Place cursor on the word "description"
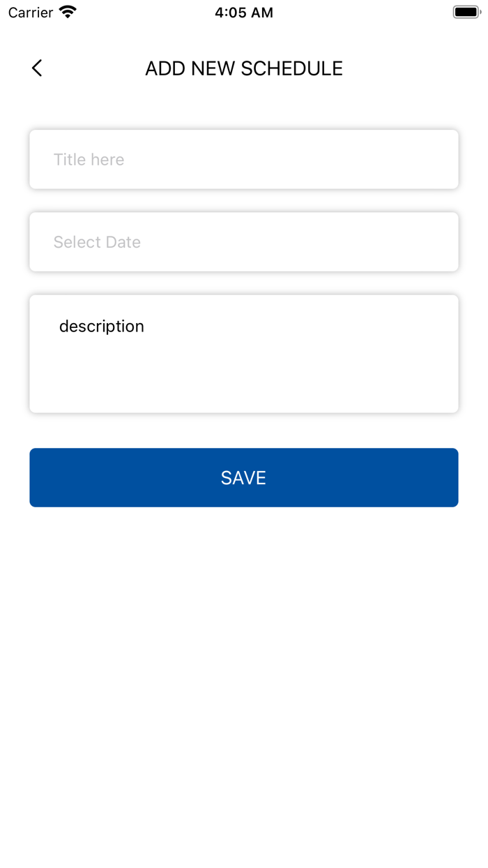Image resolution: width=488 pixels, height=868 pixels. 102,327
